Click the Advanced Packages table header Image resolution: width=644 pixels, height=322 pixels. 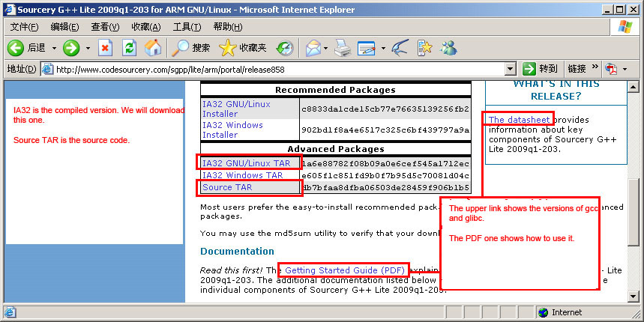coord(336,149)
